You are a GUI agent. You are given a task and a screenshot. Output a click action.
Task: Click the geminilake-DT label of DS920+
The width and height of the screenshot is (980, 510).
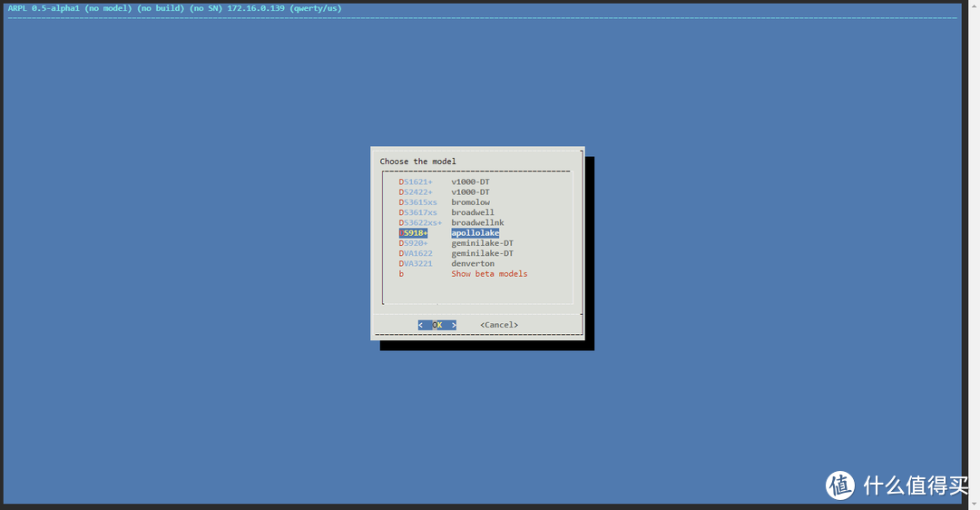(x=483, y=243)
